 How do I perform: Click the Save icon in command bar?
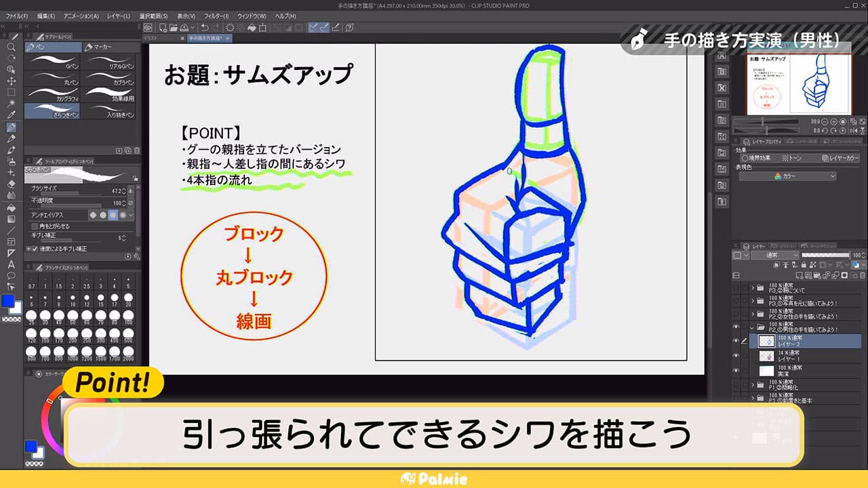coord(184,28)
